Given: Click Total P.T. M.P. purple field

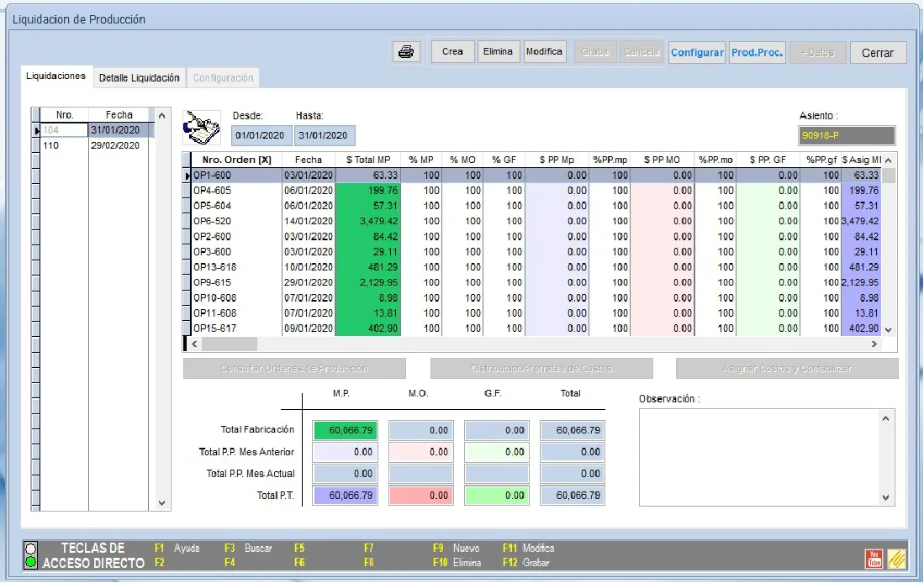Looking at the screenshot, I should 346,496.
